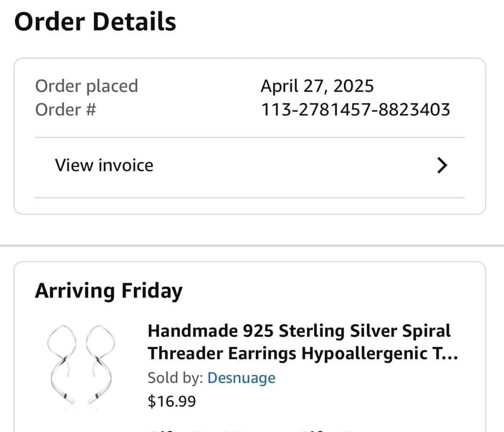Visit the Desnuage seller page link
This screenshot has height=432, width=504.
click(241, 378)
